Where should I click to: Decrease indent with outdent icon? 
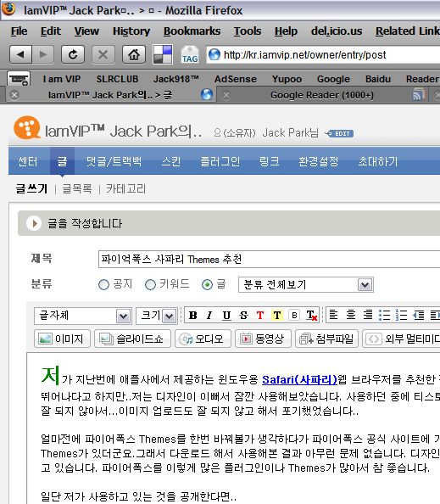pyautogui.click(x=419, y=315)
